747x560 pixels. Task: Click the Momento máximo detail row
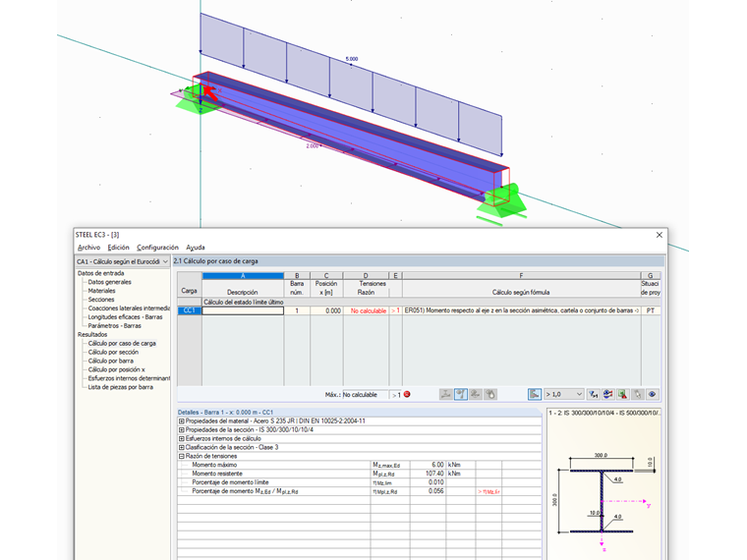tap(360, 465)
